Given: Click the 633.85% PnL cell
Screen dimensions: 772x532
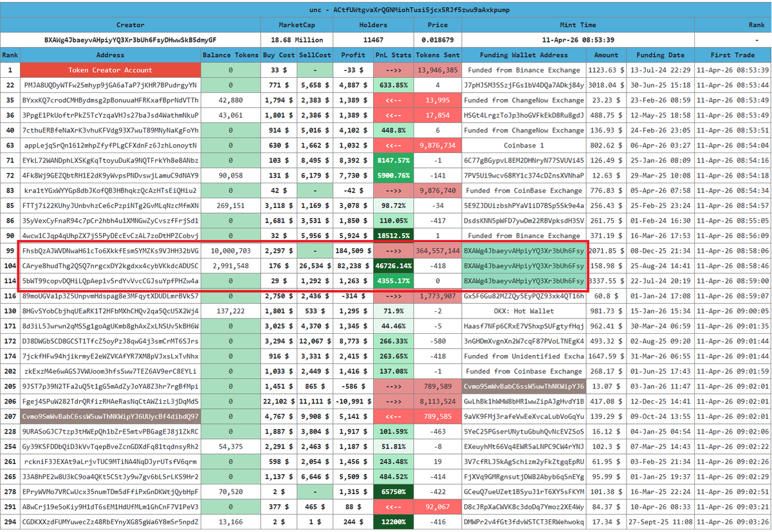Looking at the screenshot, I should pyautogui.click(x=394, y=86).
